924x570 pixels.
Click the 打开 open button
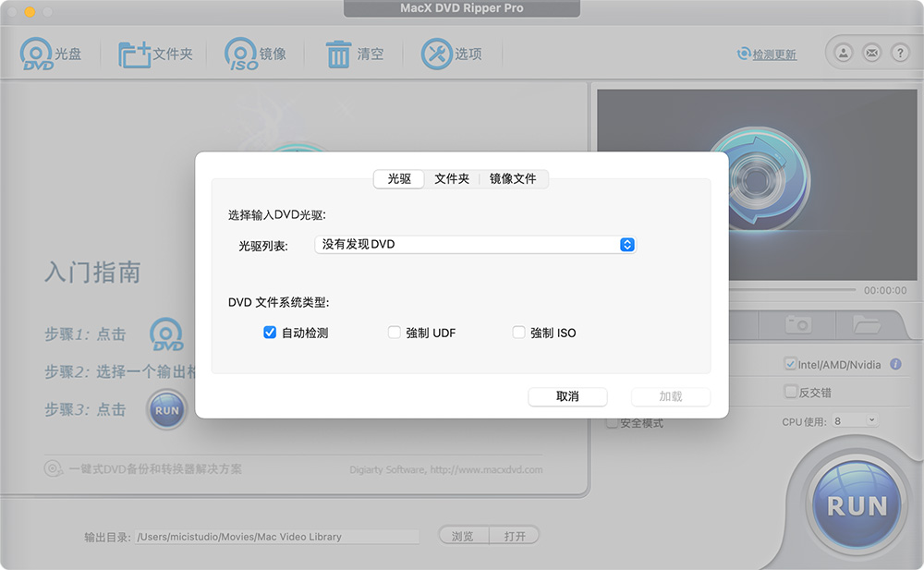[515, 536]
